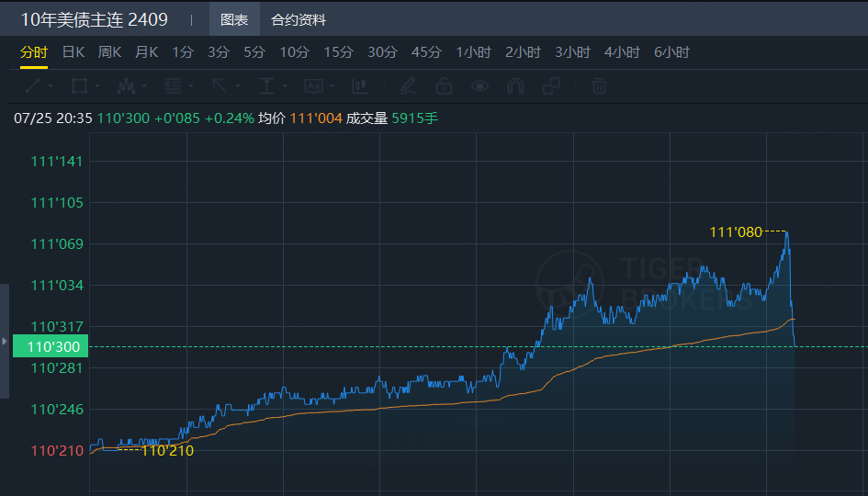868x496 pixels.
Task: Select the arrow annotation tool
Action: [x=220, y=85]
